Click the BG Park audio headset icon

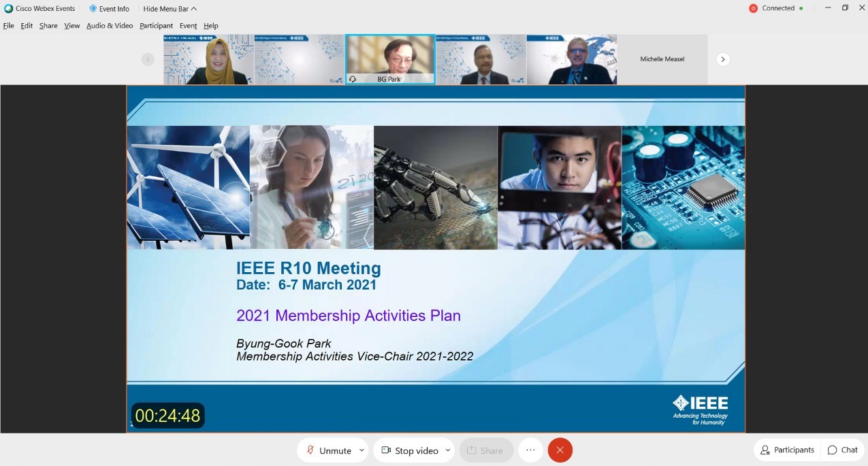click(x=353, y=79)
